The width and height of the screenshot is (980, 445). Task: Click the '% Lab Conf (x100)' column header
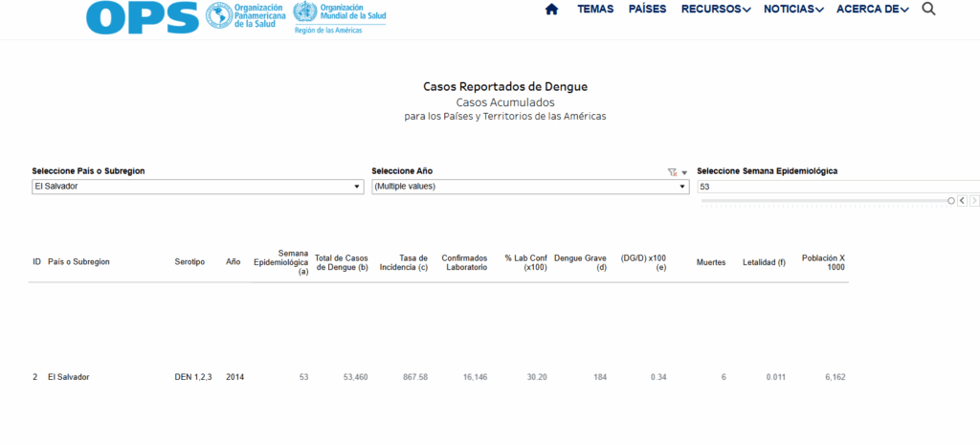tap(526, 262)
